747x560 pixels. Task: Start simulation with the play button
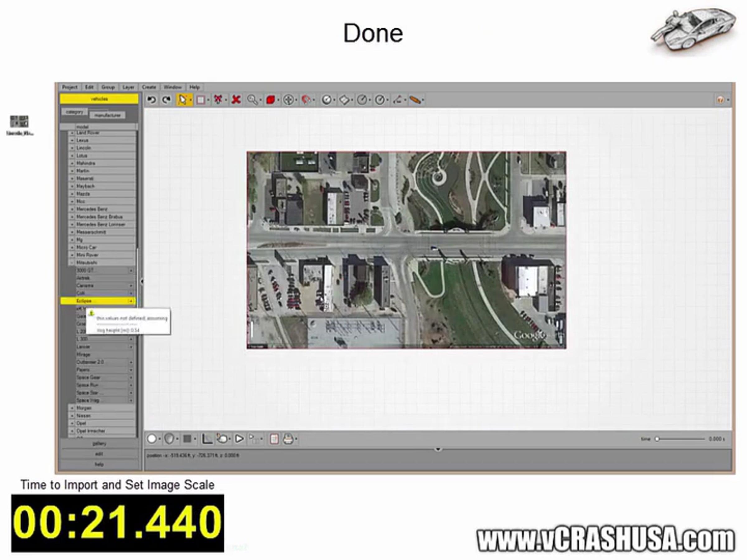[239, 439]
